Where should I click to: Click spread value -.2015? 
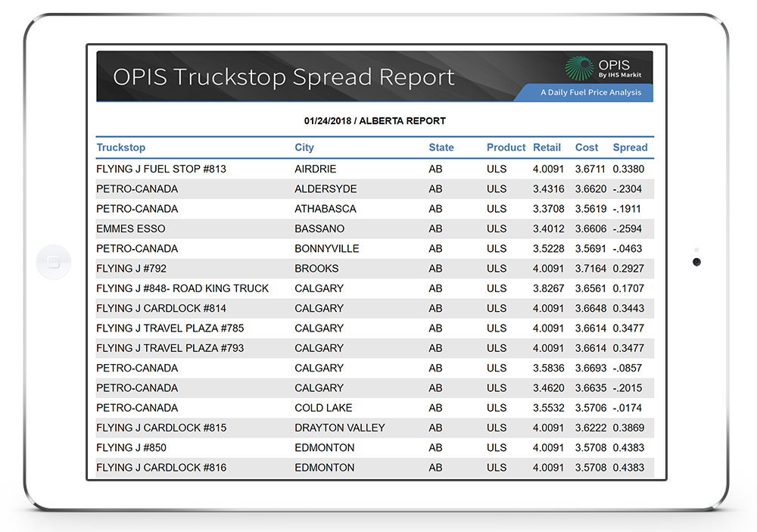click(x=627, y=387)
